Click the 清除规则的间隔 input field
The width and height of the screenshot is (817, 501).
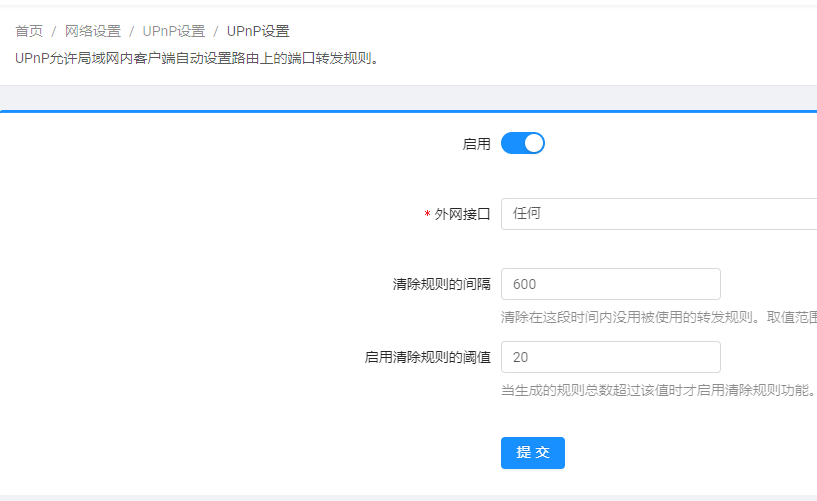point(611,284)
